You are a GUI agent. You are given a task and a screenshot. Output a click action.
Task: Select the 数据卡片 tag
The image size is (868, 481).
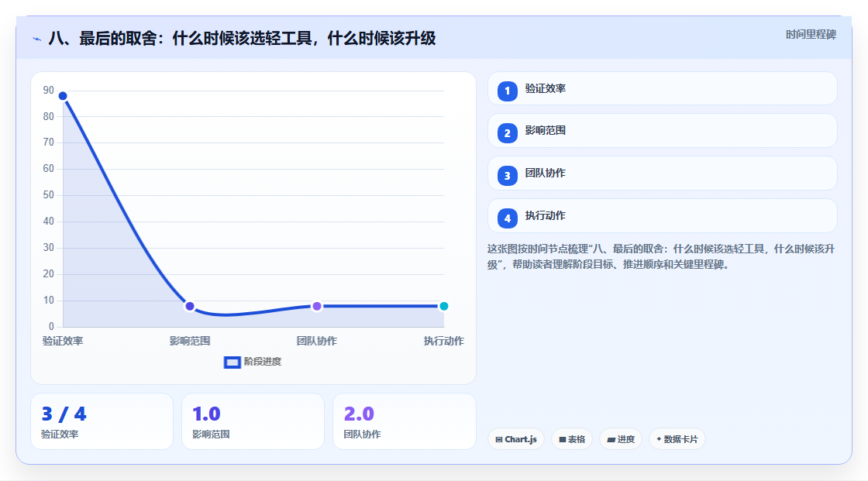coord(677,439)
